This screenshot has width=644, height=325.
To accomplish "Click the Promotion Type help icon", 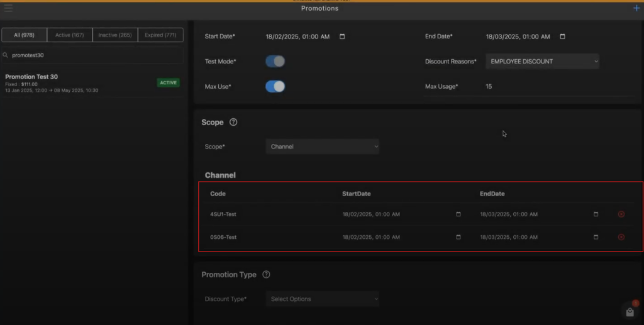I will coord(266,275).
